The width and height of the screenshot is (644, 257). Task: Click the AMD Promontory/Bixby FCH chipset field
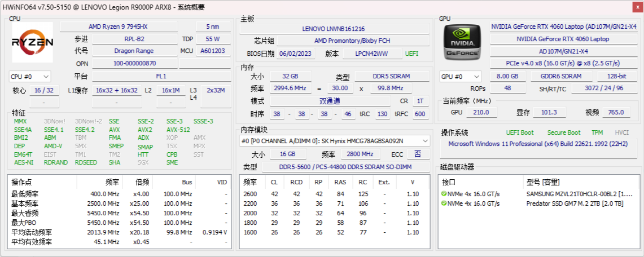point(353,41)
